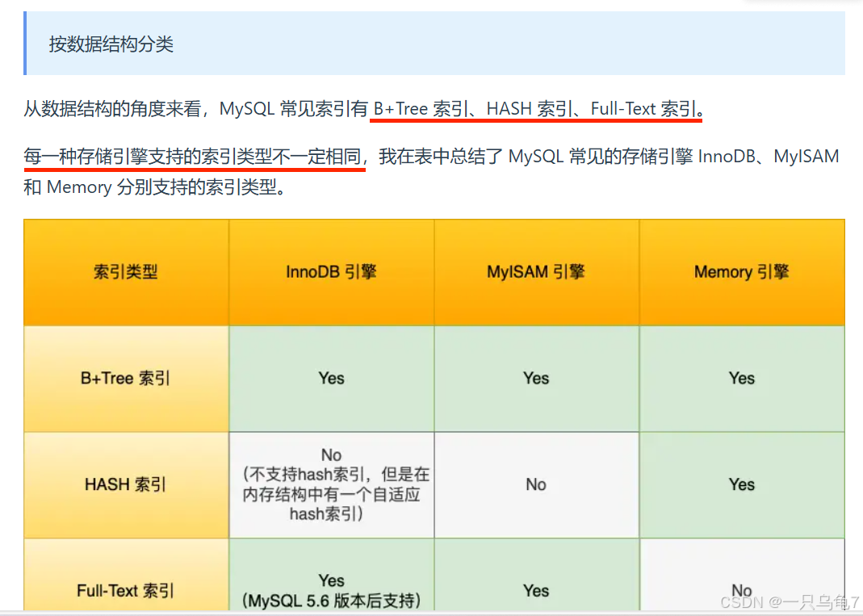Click Yes cell for B+Tree under MyISAM
Screen dimensions: 863x616
tap(536, 378)
